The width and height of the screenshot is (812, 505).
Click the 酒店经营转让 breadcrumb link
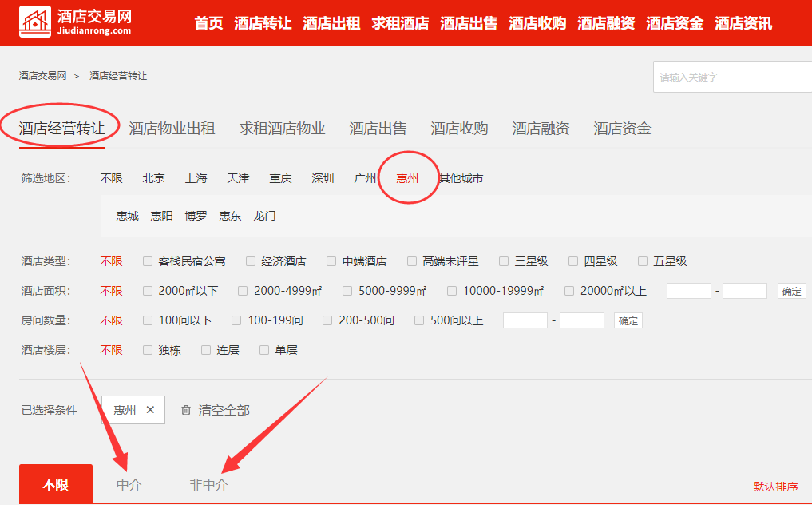point(118,76)
